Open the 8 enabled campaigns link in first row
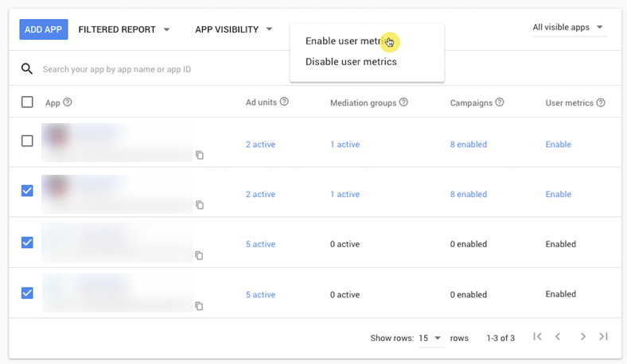Viewport: 627px width, 364px height. [x=468, y=145]
